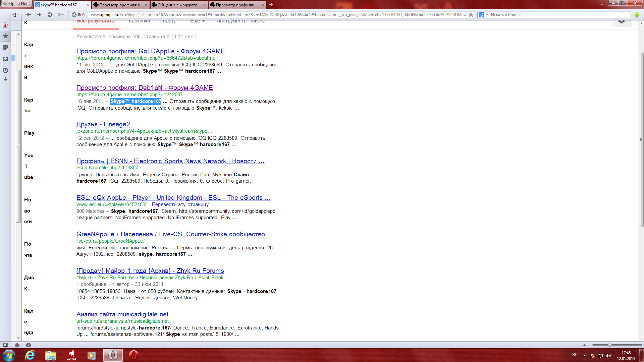Bookmark the page with the address bar star
Screen dimensions: 644x362
[471, 15]
